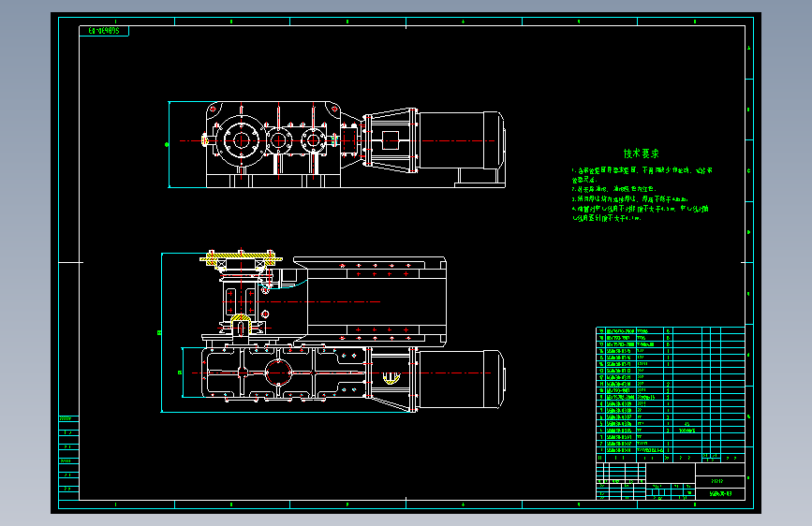Viewport: 812px width, 526px height.
Task: Pick the tapered coupling bell housing in the upper view
Action: tap(391, 140)
